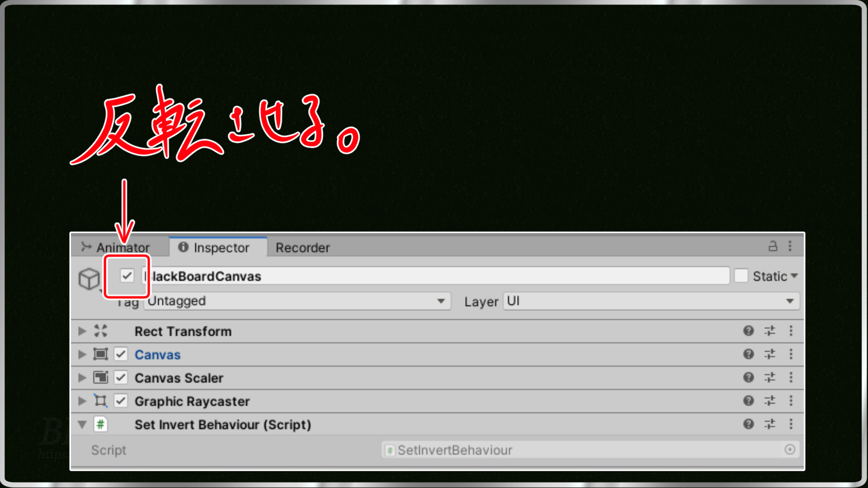Toggle the BlackBoardCanvas active checkbox
The width and height of the screenshot is (868, 488).
127,275
